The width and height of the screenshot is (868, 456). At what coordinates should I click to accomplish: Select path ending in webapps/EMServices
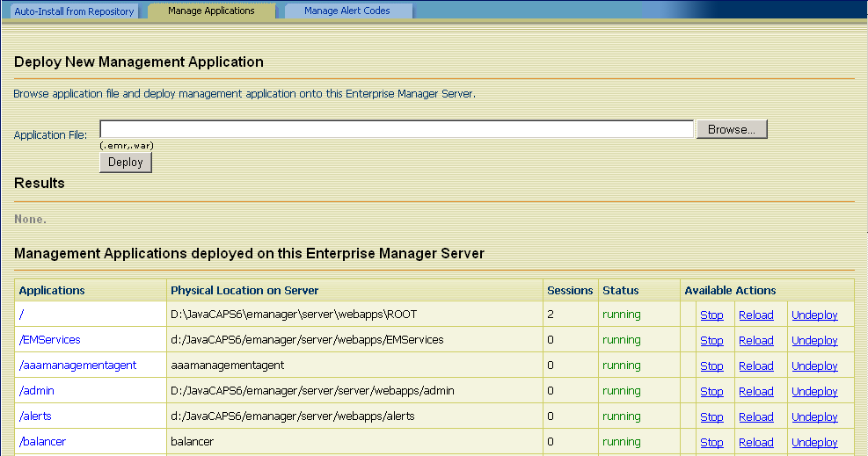pyautogui.click(x=307, y=340)
